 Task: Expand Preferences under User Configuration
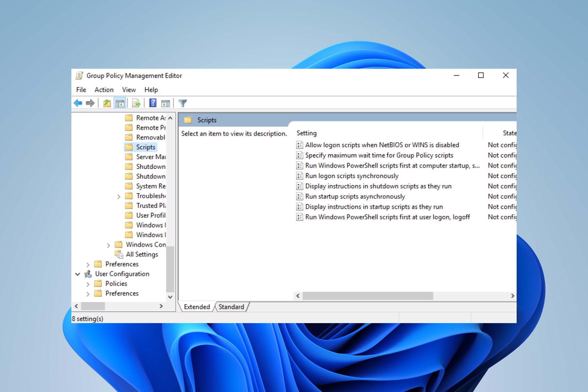(x=88, y=294)
